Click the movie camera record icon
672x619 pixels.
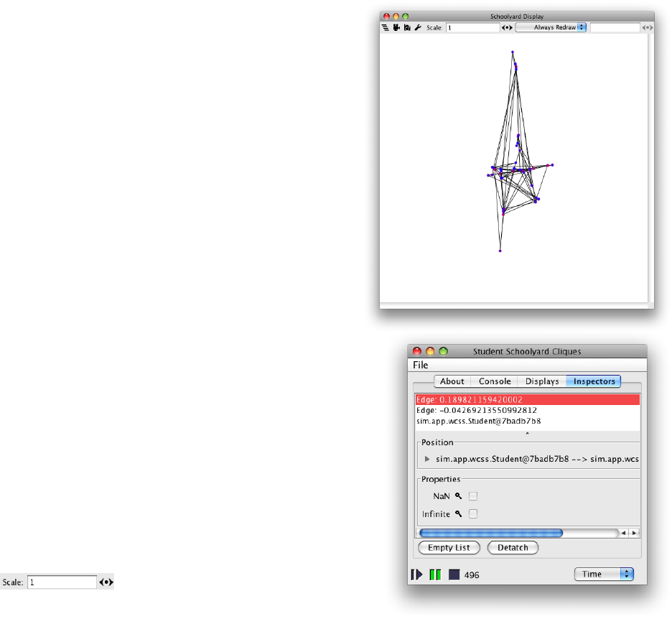click(396, 27)
